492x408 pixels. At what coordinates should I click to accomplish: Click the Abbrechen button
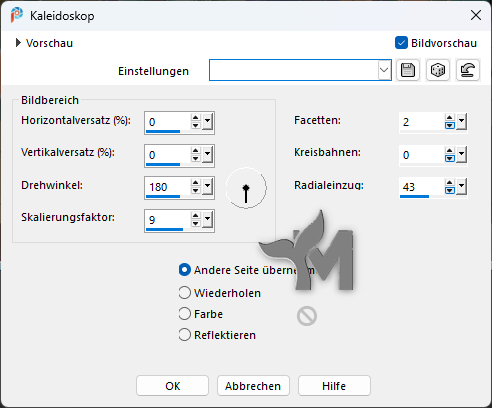coord(253,386)
